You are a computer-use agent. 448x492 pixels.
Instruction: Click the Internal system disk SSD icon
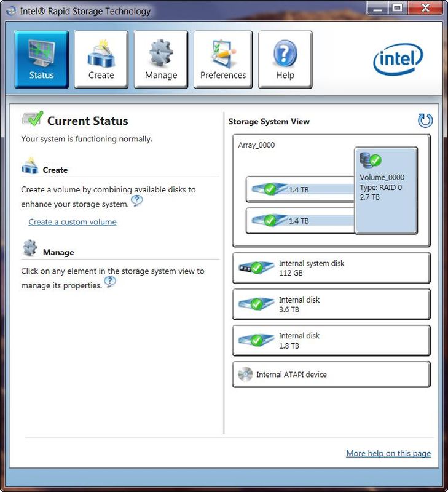pyautogui.click(x=256, y=268)
